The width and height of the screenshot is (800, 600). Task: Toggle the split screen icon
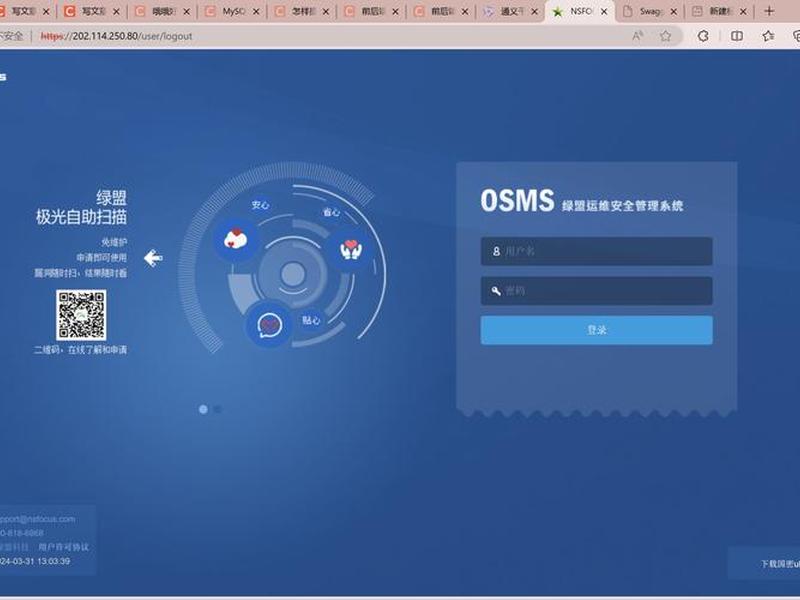(x=736, y=36)
